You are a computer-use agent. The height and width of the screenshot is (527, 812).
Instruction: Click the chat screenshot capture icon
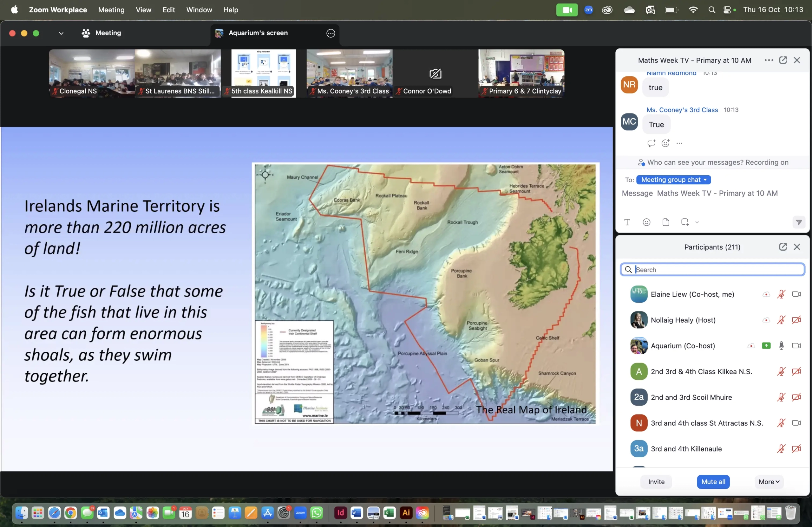point(685,222)
